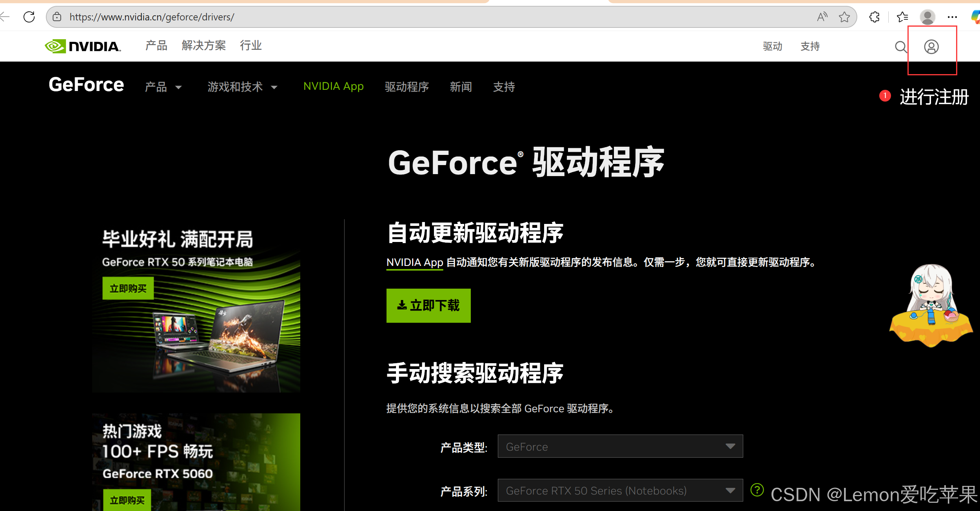Expand the GeForce 产品 dropdown

click(x=163, y=87)
